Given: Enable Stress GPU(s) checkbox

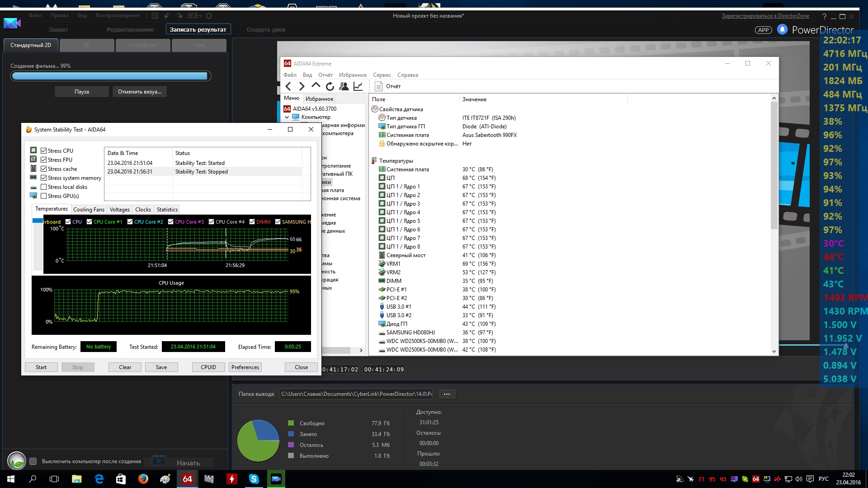Looking at the screenshot, I should coord(44,196).
